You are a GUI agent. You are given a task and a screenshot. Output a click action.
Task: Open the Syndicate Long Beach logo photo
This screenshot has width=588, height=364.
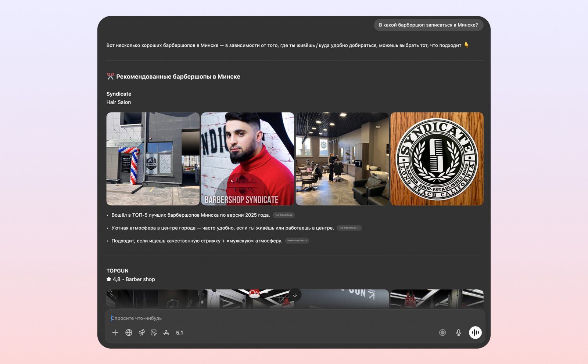(x=437, y=159)
